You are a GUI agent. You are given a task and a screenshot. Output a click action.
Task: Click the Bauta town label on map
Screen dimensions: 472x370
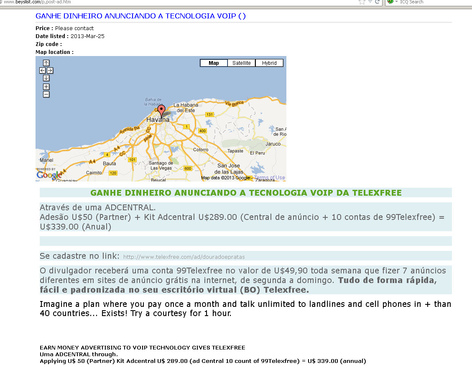pyautogui.click(x=109, y=163)
